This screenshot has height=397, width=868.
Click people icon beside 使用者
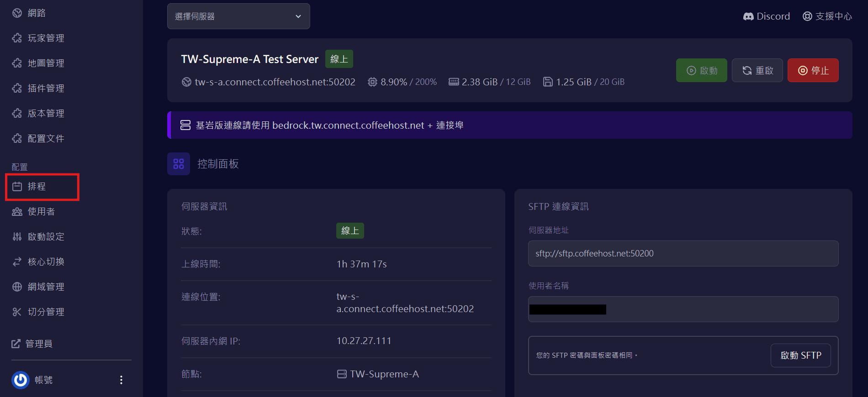[17, 211]
